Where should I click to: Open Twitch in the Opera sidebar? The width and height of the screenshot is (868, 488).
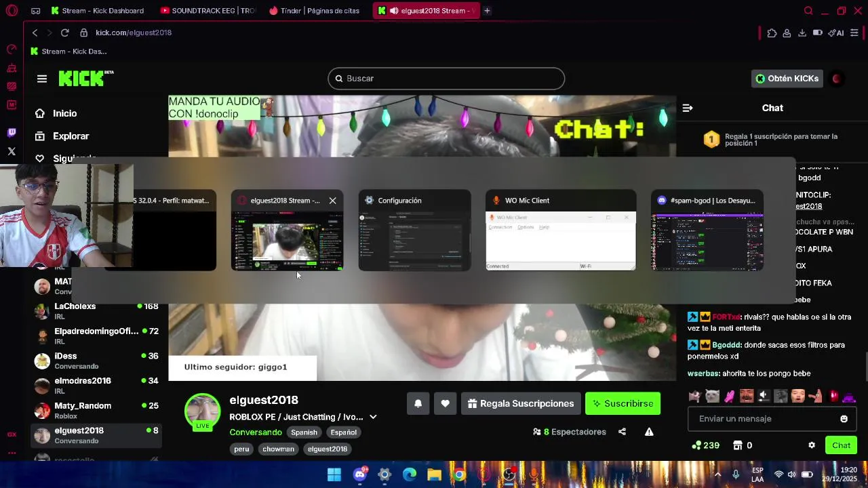pos(12,133)
